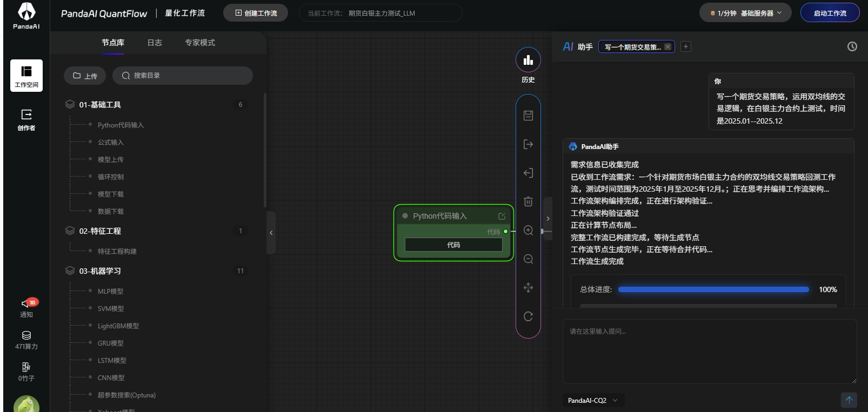Click the move/fit-view cross arrows icon
The width and height of the screenshot is (868, 412).
(x=529, y=288)
